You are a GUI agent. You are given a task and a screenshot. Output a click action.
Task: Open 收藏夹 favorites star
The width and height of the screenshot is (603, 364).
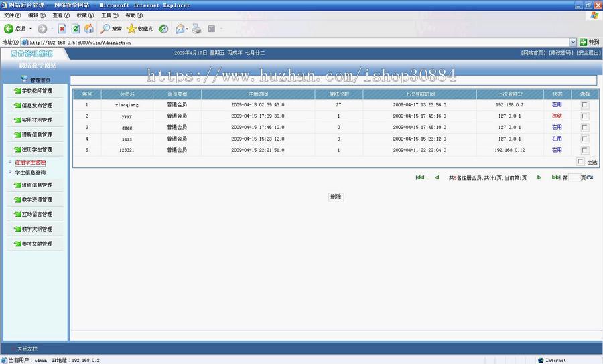pos(140,29)
